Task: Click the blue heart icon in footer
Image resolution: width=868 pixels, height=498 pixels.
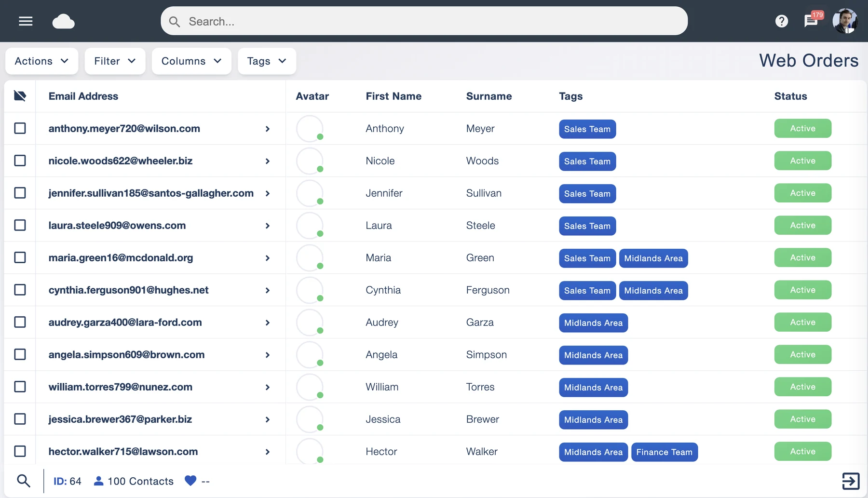Action: [190, 481]
